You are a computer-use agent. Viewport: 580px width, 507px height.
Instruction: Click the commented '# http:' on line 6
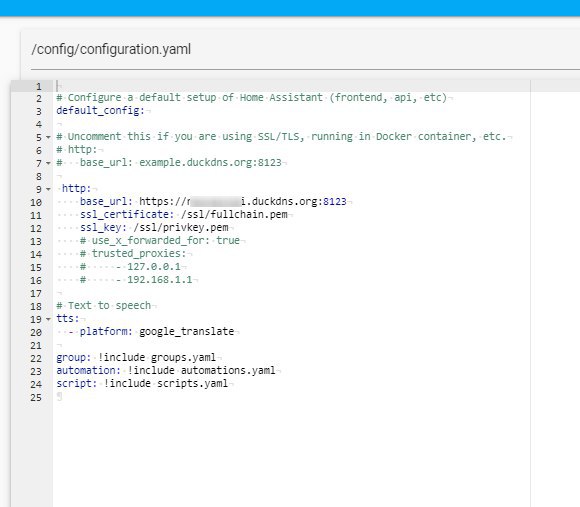point(77,149)
